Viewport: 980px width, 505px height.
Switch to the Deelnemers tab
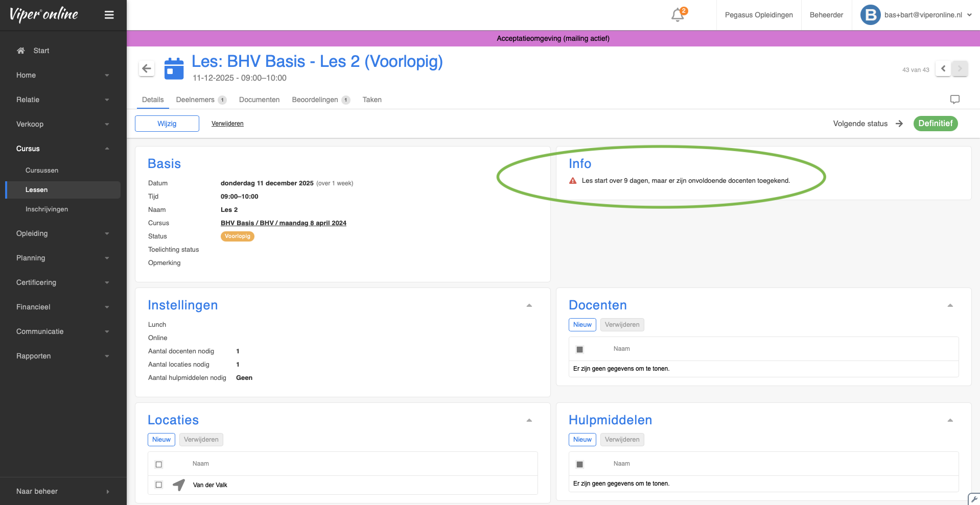[195, 100]
